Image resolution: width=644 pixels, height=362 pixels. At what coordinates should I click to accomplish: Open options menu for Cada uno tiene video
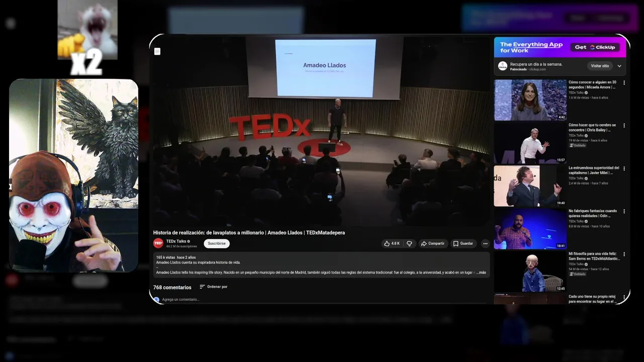click(624, 297)
